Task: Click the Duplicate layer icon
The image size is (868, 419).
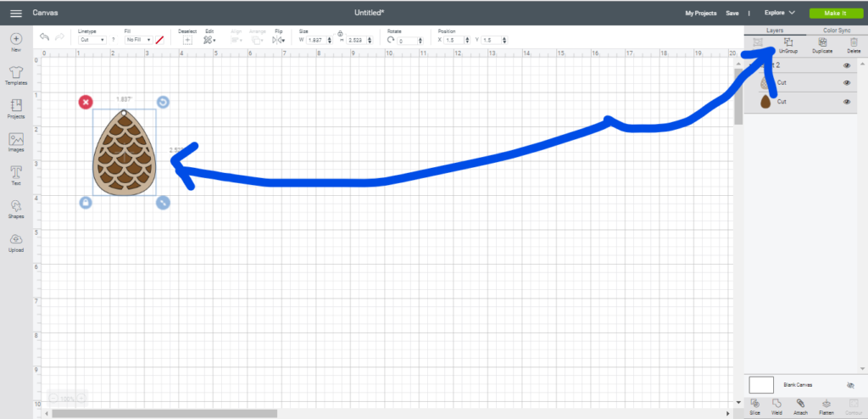Action: 821,42
